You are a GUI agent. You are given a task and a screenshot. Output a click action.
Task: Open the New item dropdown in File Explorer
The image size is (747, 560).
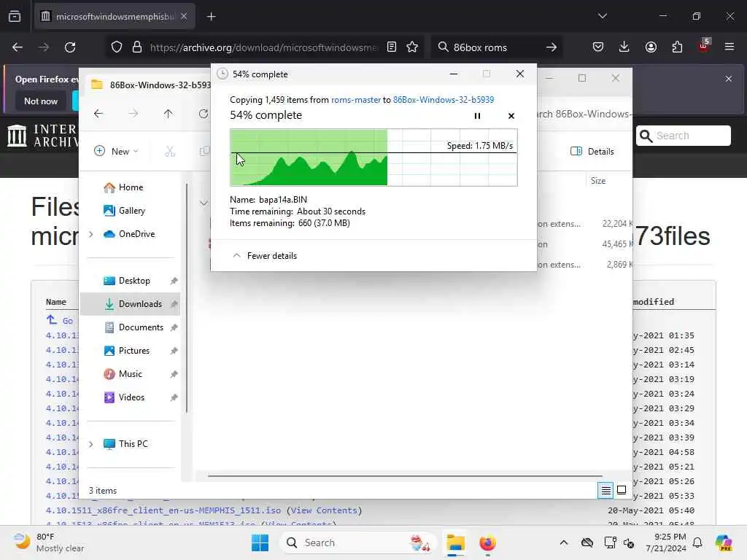pos(116,152)
